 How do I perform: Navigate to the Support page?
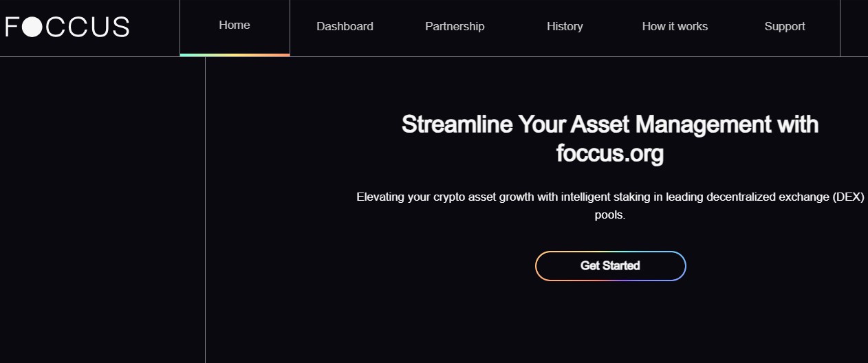click(785, 27)
